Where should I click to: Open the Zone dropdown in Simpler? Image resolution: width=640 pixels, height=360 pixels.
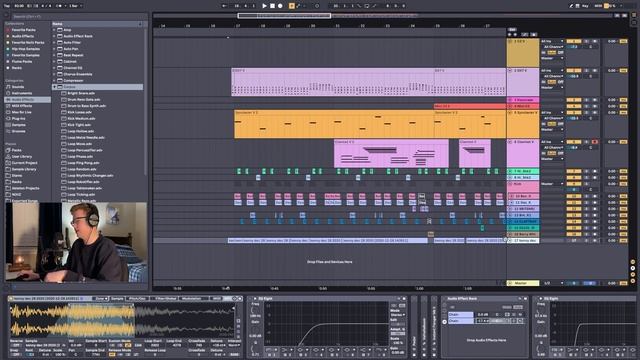pyautogui.click(x=101, y=299)
